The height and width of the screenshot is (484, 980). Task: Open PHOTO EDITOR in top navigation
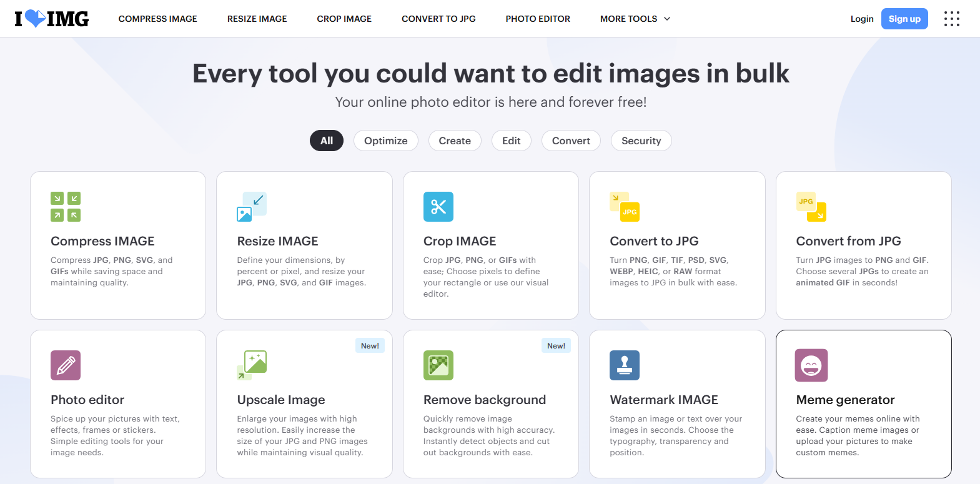(538, 19)
